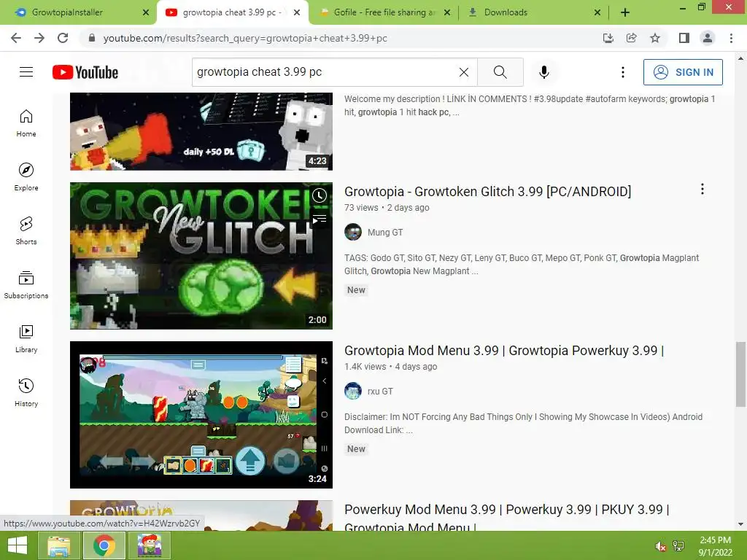
Task: Click the address bar URL
Action: click(x=245, y=38)
